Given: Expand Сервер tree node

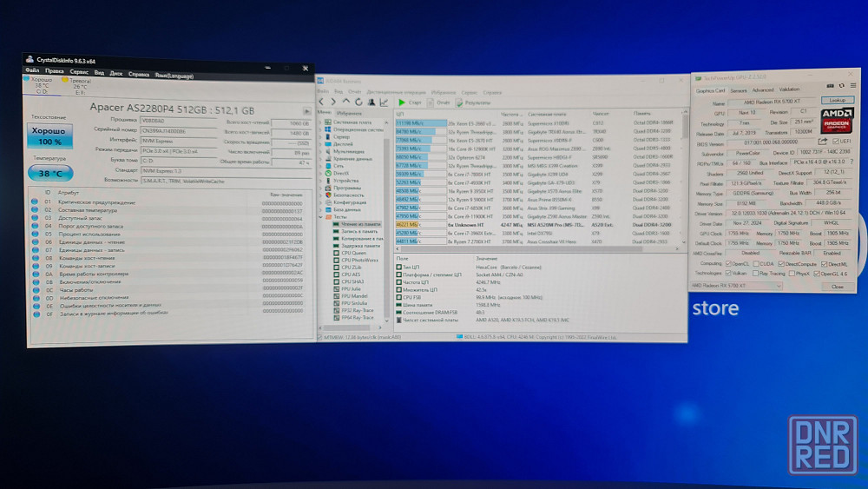Looking at the screenshot, I should click(320, 136).
